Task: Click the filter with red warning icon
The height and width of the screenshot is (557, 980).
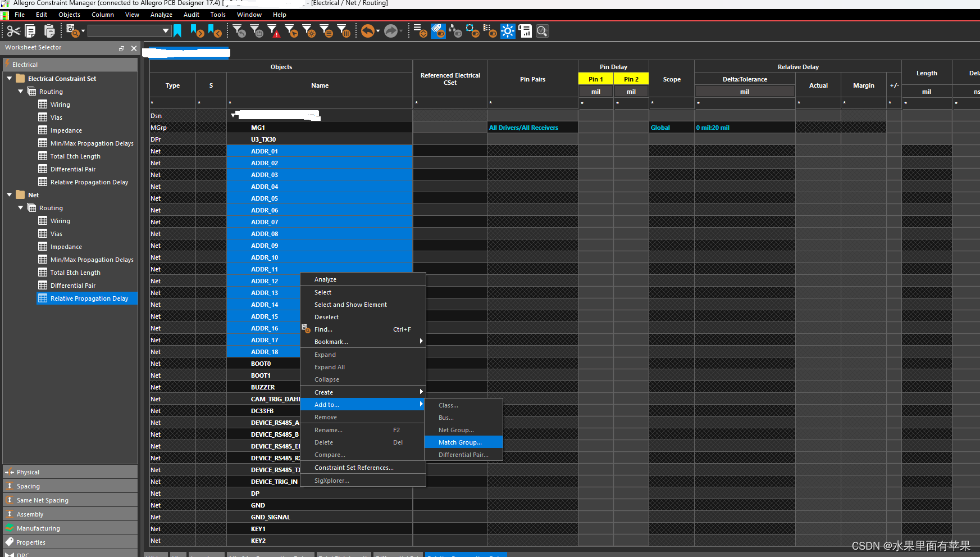Action: coord(274,31)
